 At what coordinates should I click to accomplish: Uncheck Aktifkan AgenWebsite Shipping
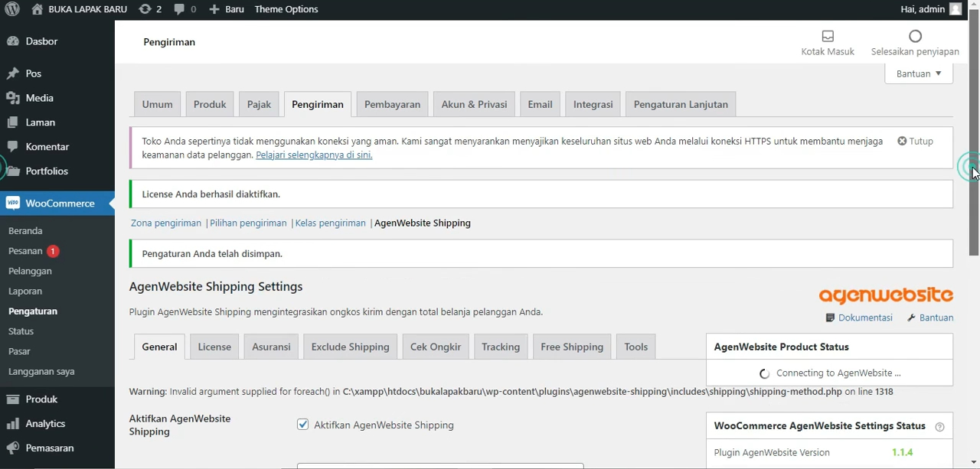pos(302,424)
